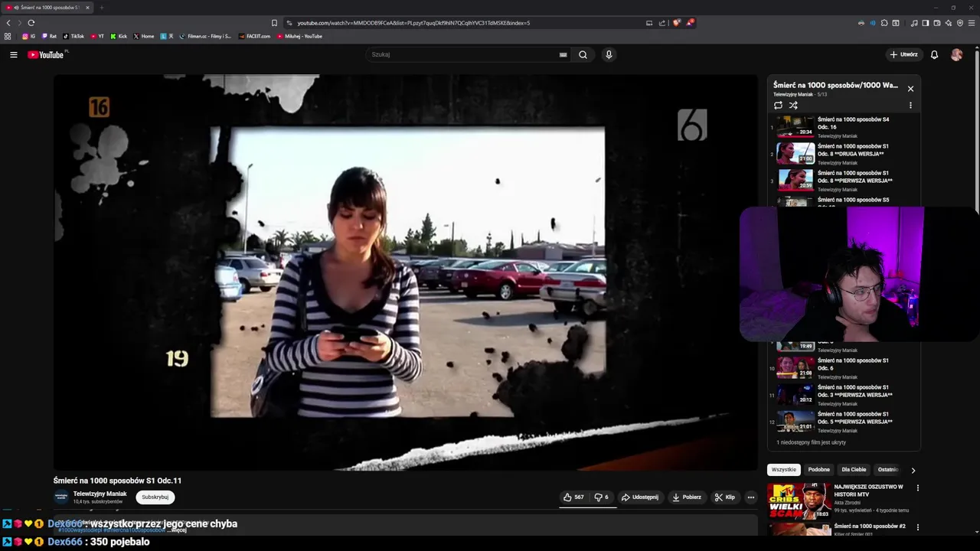Image resolution: width=980 pixels, height=551 pixels.
Task: Like the video (567)
Action: pos(573,497)
